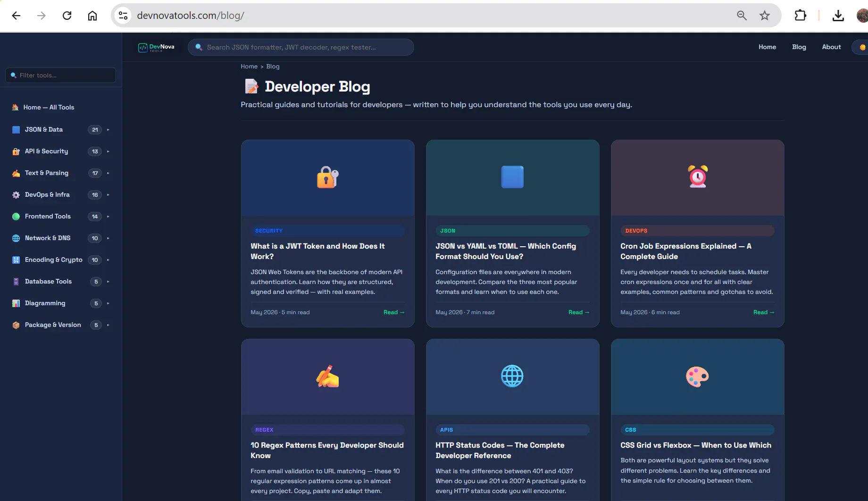Open '10 Regex Patterns' article title
The height and width of the screenshot is (501, 868).
coord(327,451)
